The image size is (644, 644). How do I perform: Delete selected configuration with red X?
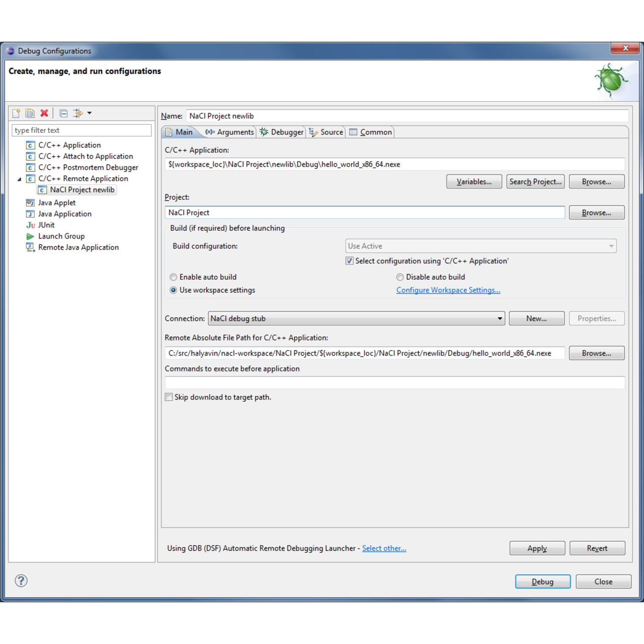coord(44,113)
